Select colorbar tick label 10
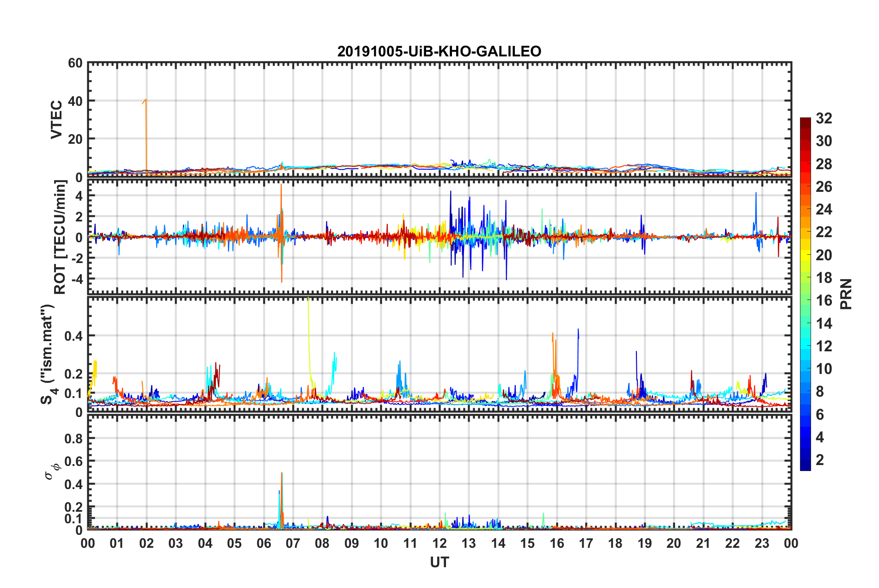 tap(824, 369)
